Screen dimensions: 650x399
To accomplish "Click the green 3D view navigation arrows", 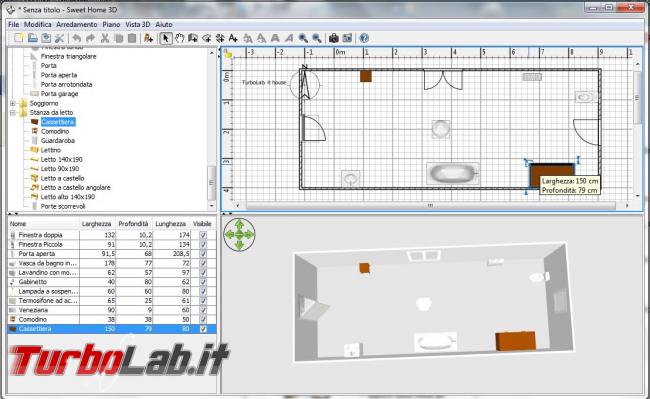I will coord(239,235).
